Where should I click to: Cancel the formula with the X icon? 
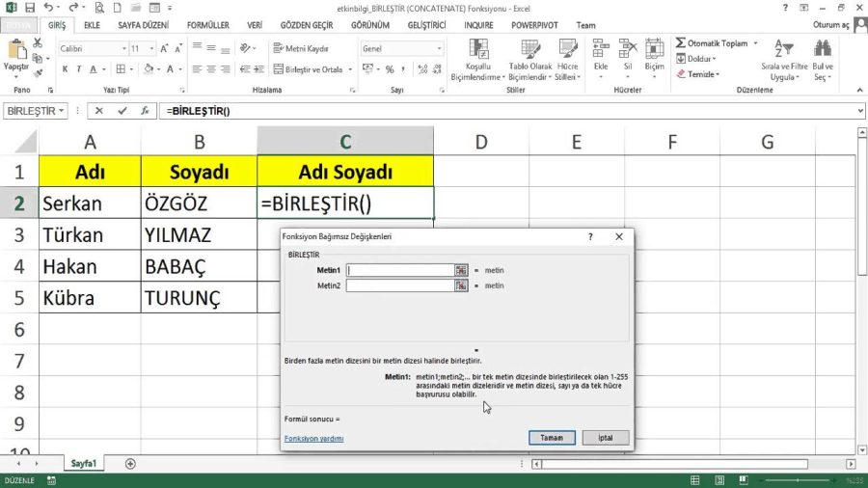coord(101,111)
